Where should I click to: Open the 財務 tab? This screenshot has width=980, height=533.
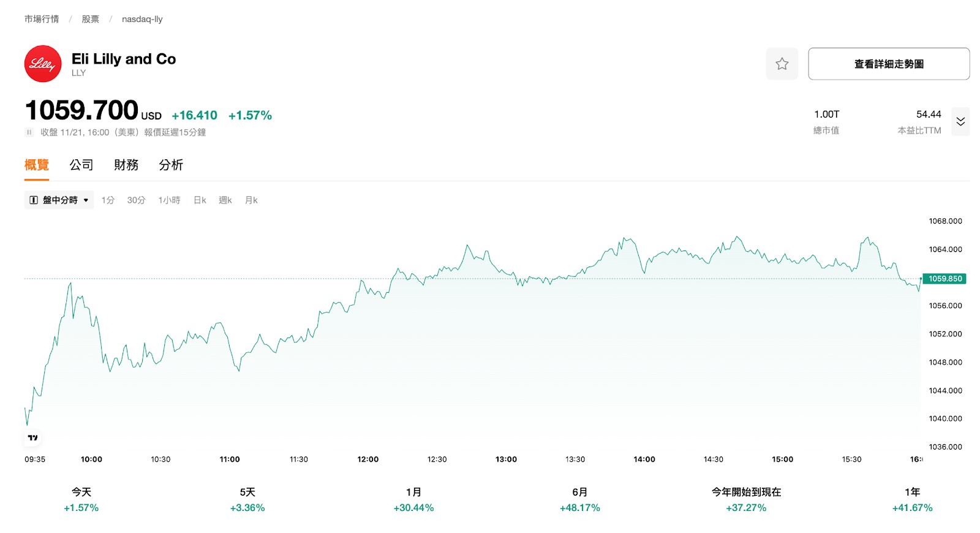(126, 165)
